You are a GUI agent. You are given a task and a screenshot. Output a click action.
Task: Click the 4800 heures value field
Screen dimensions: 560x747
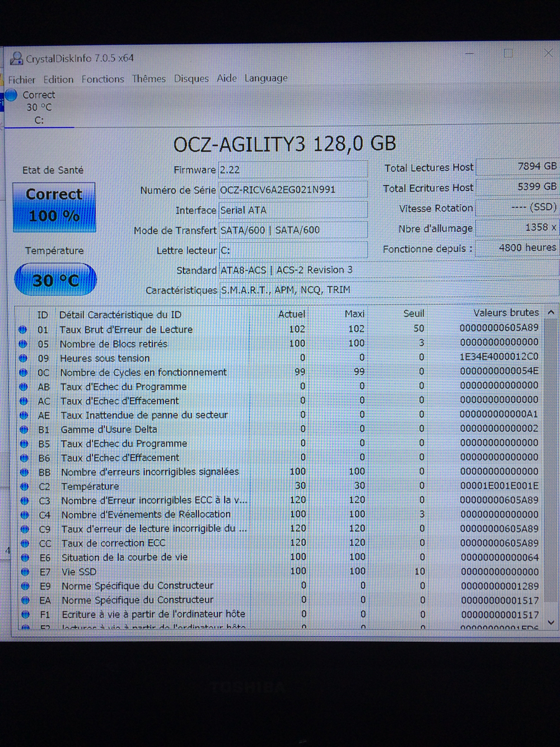(x=517, y=248)
